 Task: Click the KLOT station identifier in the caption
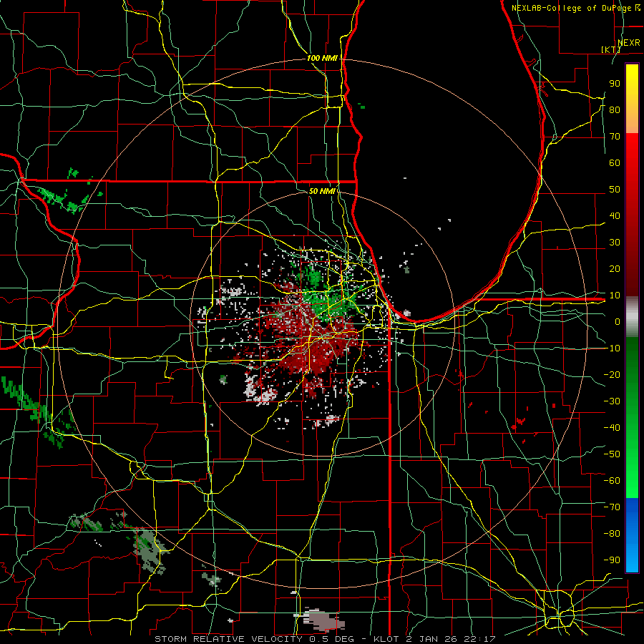coord(386,639)
